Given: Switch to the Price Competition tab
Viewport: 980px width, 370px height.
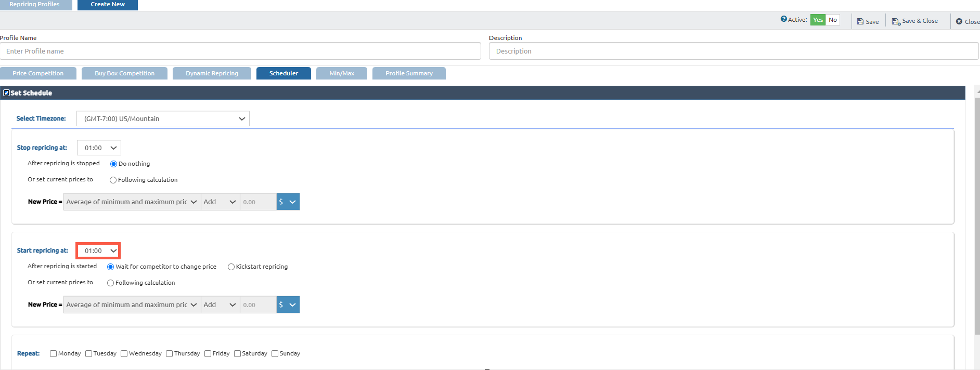Looking at the screenshot, I should point(38,73).
